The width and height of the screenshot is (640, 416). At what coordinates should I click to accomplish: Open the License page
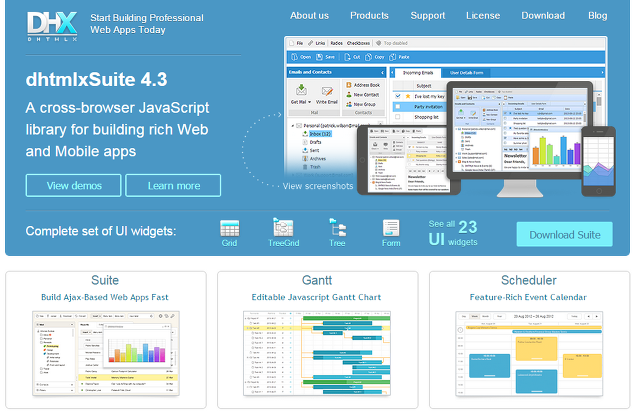[x=483, y=16]
